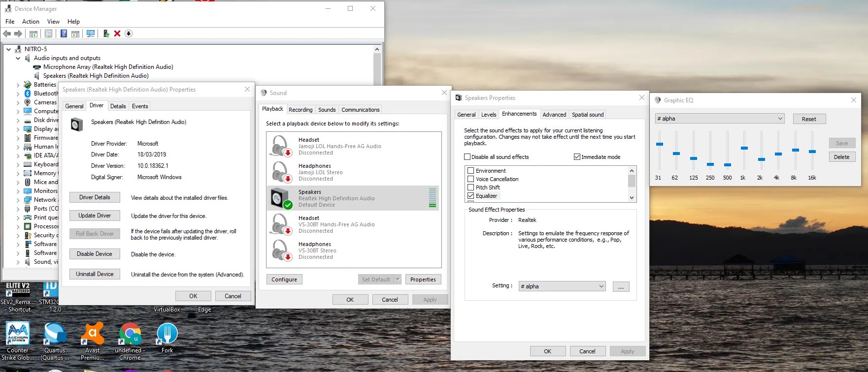868x372 pixels.
Task: Collapse the Audio inputs and outputs tree node
Action: [x=18, y=58]
